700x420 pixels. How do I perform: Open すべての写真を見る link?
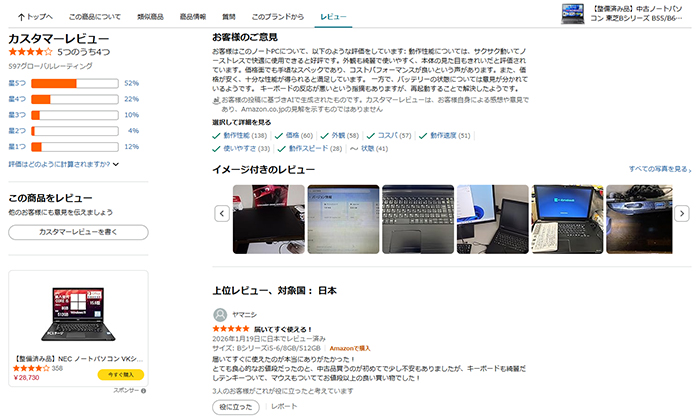[660, 169]
